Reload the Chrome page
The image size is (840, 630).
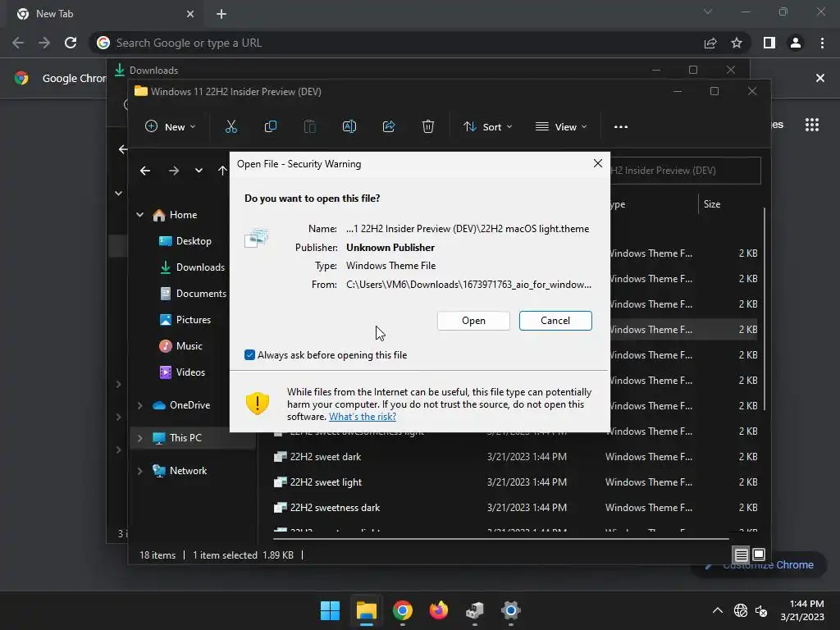71,43
